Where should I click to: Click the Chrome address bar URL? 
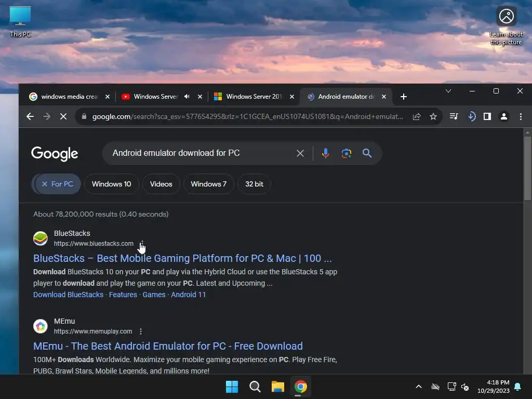tap(248, 116)
